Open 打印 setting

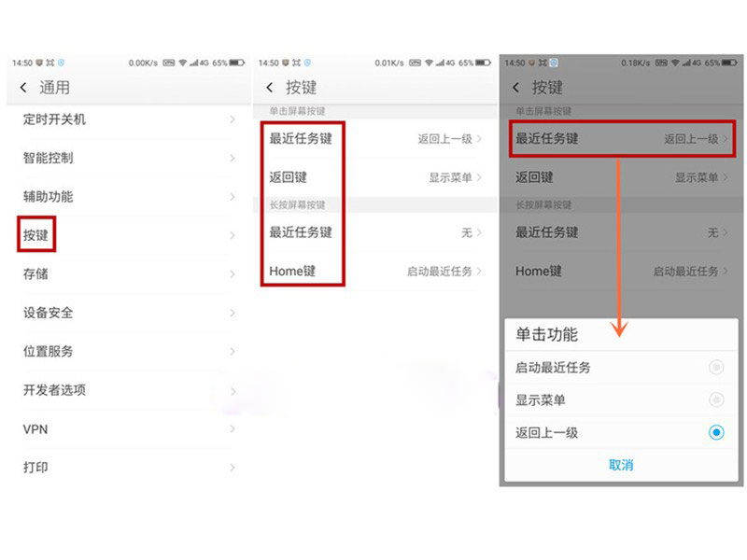click(129, 468)
